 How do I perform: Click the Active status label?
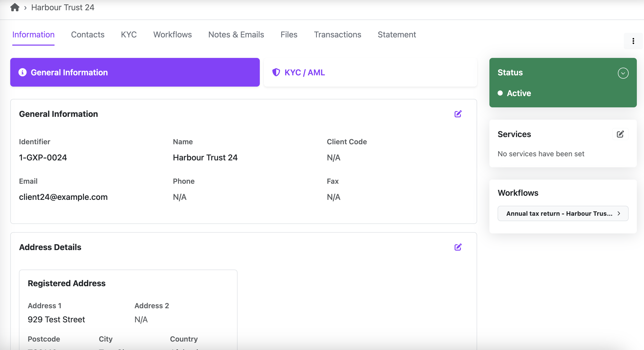(519, 93)
